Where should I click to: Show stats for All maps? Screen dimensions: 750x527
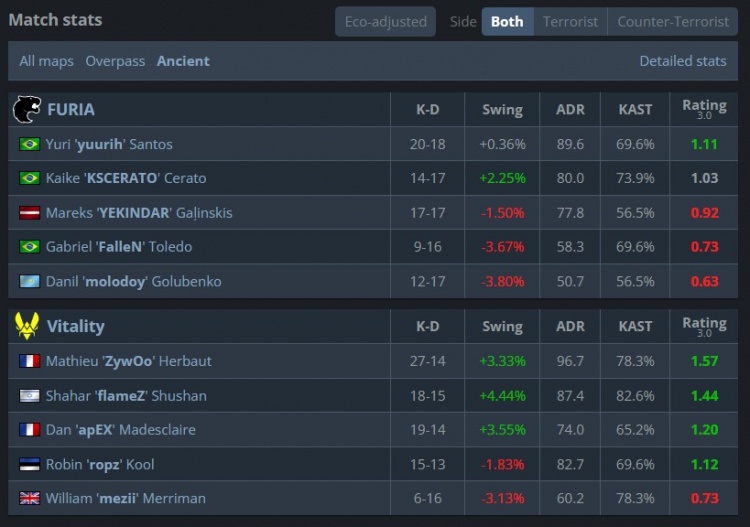click(x=46, y=61)
